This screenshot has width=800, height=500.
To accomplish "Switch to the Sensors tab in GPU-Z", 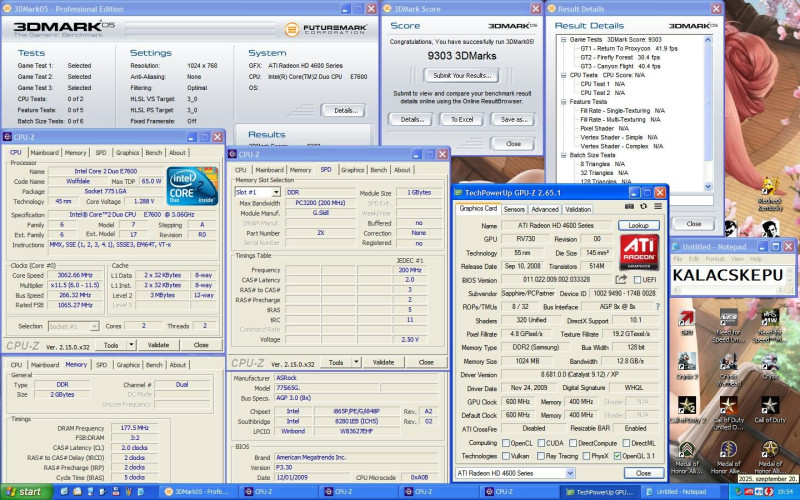I will [x=514, y=209].
